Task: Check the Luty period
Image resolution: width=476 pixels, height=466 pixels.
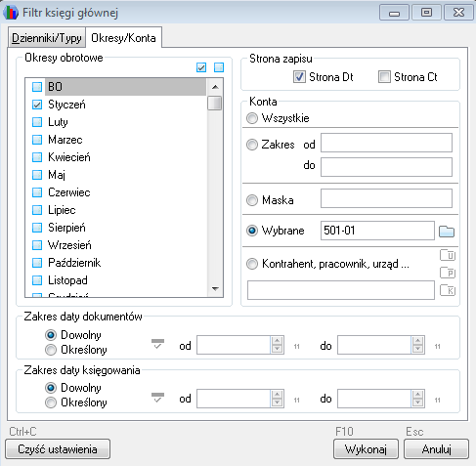Action: pos(37,122)
